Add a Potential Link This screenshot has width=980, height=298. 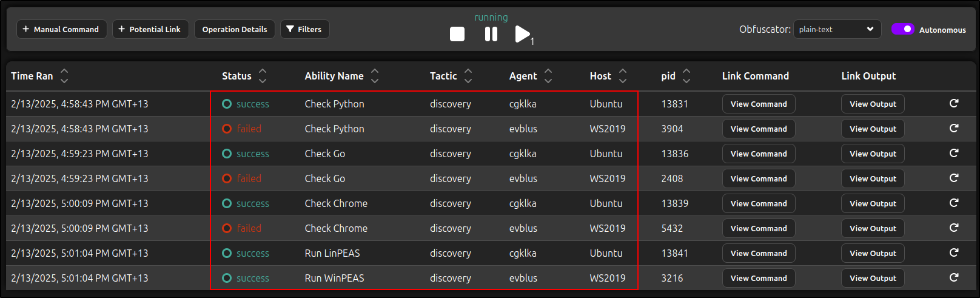[x=150, y=29]
